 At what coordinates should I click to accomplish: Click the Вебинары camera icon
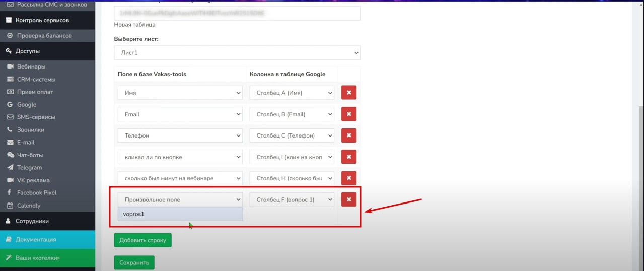(x=10, y=67)
